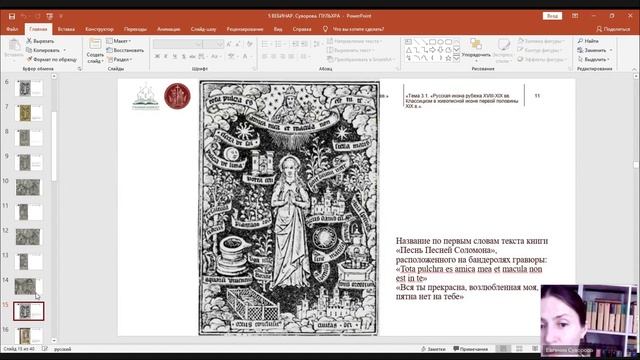Toggle strikethrough abc formatting
The width and height of the screenshot is (640, 360).
(192, 56)
